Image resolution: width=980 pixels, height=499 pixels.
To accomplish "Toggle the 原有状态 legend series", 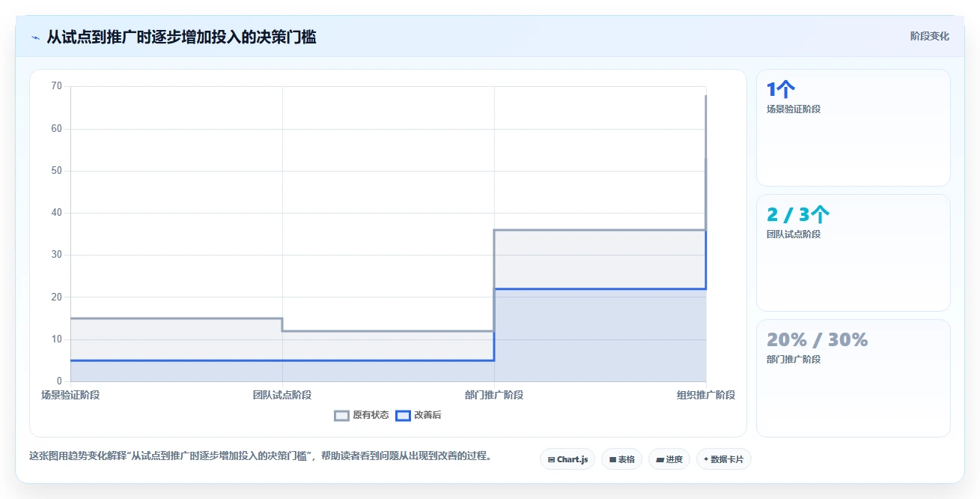I will pos(362,415).
